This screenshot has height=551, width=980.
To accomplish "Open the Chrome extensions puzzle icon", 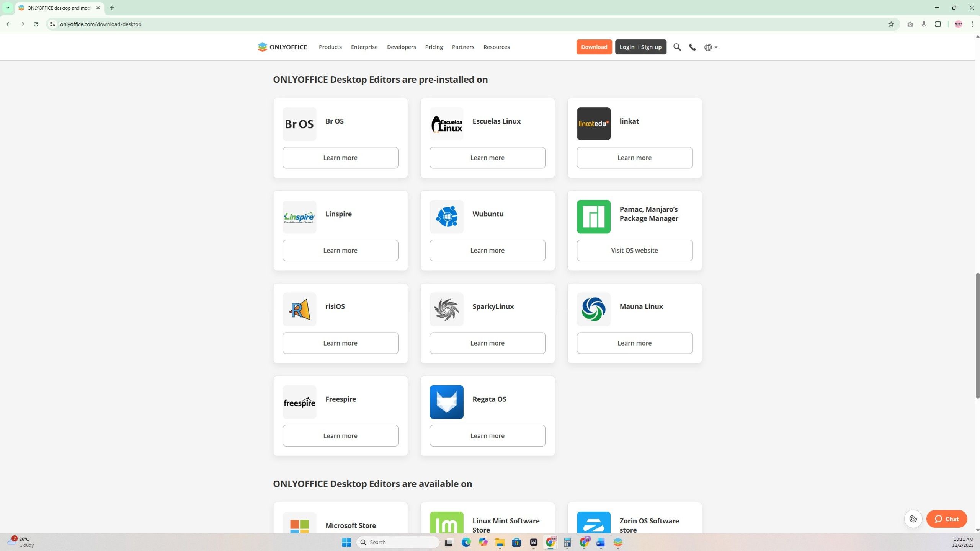I will pyautogui.click(x=938, y=24).
